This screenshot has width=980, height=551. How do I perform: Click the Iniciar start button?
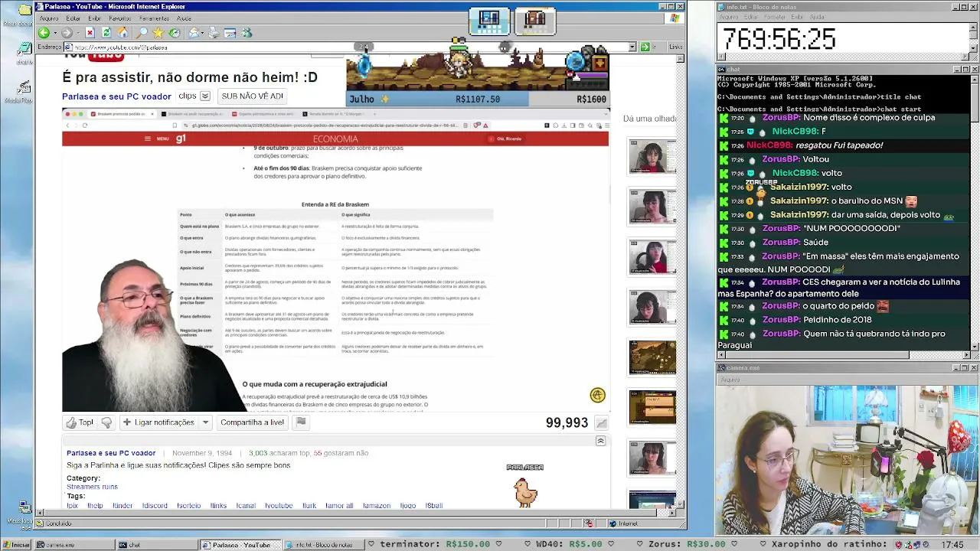(17, 545)
